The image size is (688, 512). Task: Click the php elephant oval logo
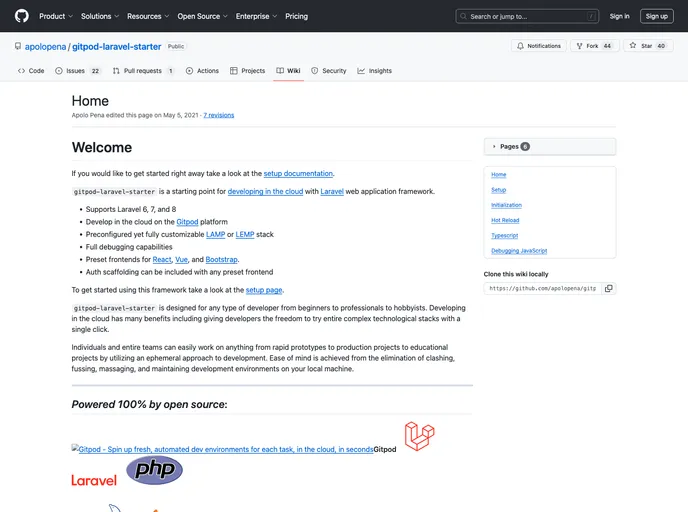point(154,470)
